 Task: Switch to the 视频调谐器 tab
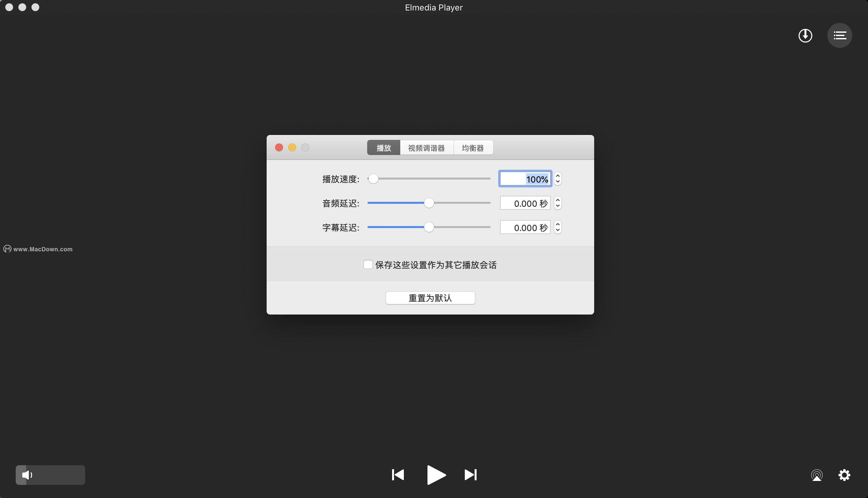(x=427, y=148)
